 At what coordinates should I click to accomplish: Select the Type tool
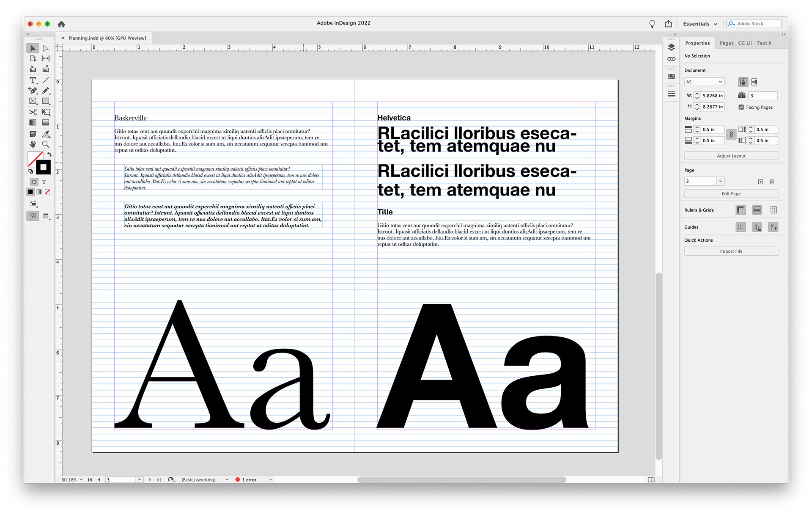[33, 80]
